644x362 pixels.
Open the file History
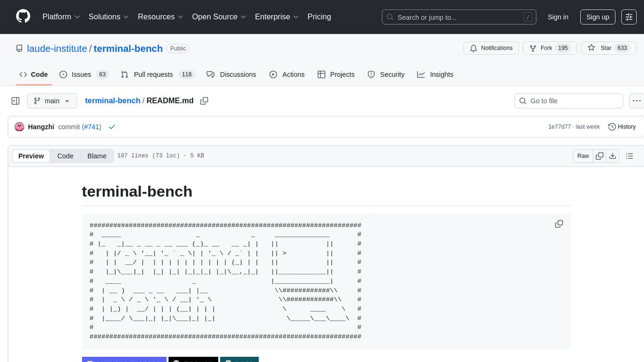point(622,127)
